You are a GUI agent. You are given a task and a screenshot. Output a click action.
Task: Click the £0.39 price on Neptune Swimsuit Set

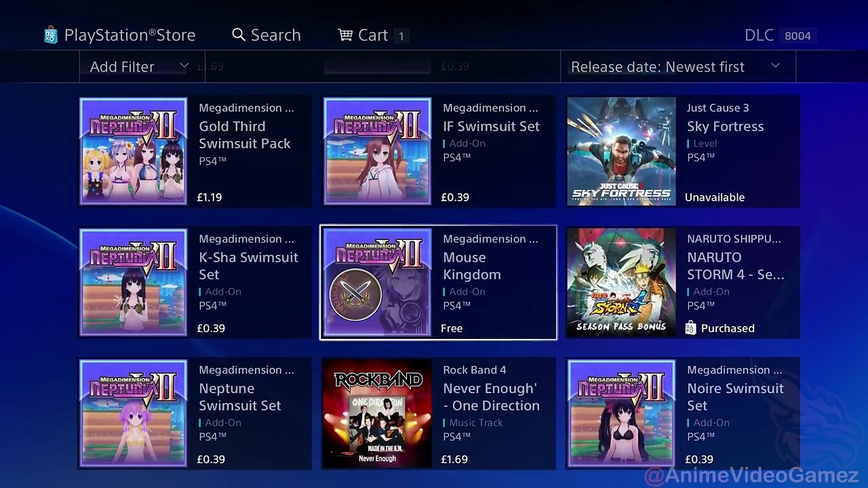pyautogui.click(x=211, y=459)
